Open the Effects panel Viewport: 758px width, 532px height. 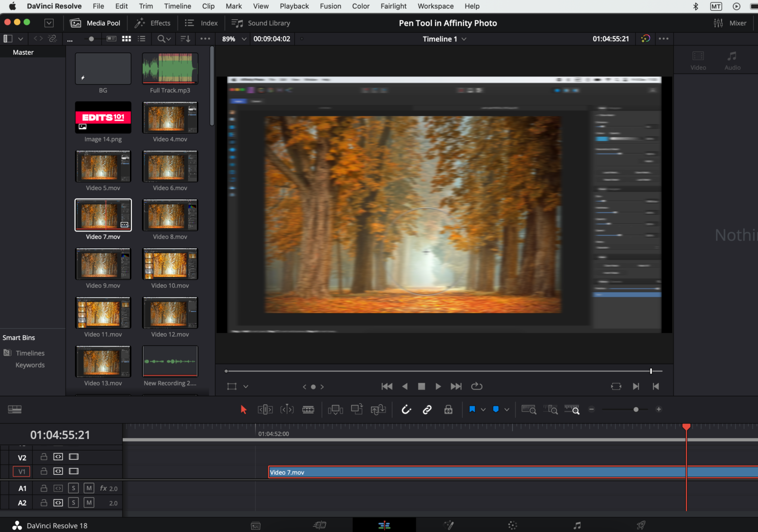pyautogui.click(x=152, y=23)
